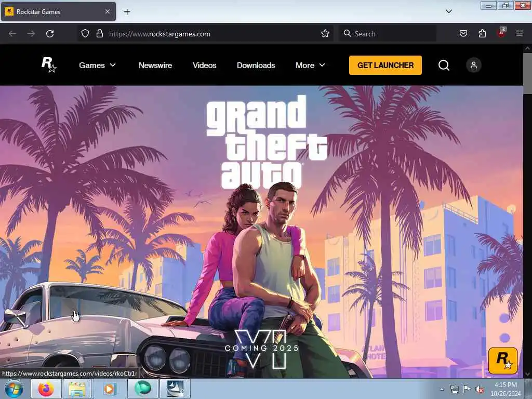This screenshot has width=532, height=399.
Task: Bookmark this page with star icon
Action: coord(325,33)
